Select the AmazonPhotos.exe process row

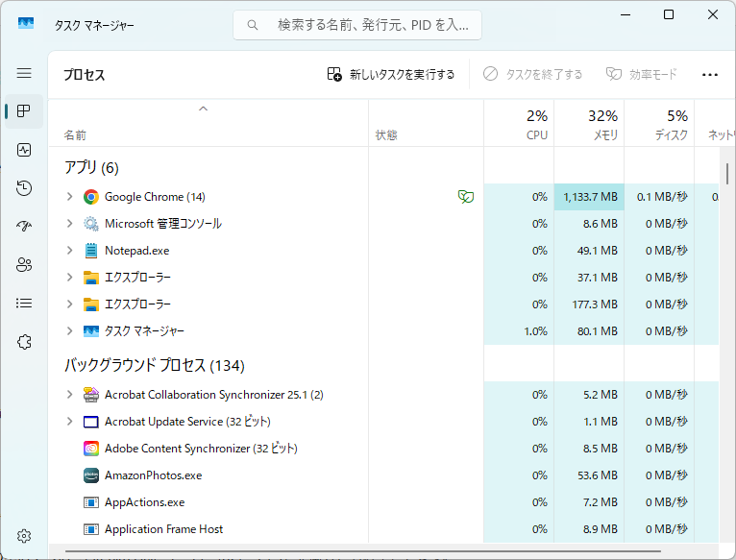(153, 475)
